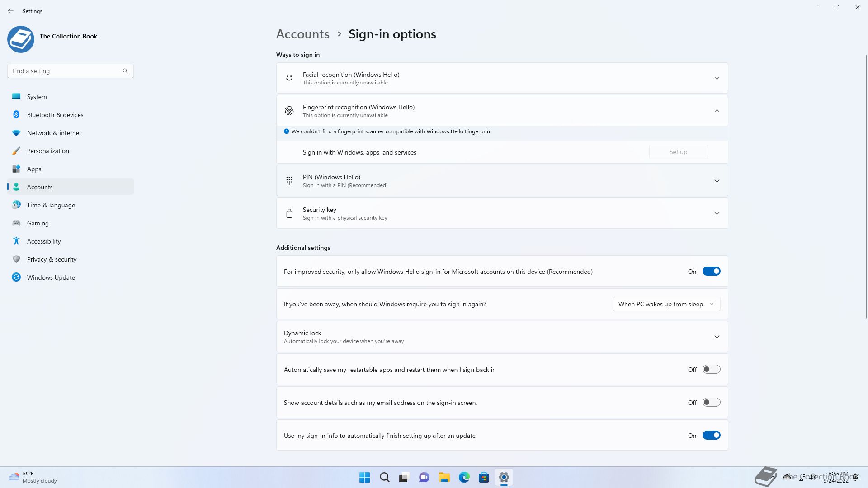
Task: Open File Explorer from the taskbar
Action: point(444,477)
